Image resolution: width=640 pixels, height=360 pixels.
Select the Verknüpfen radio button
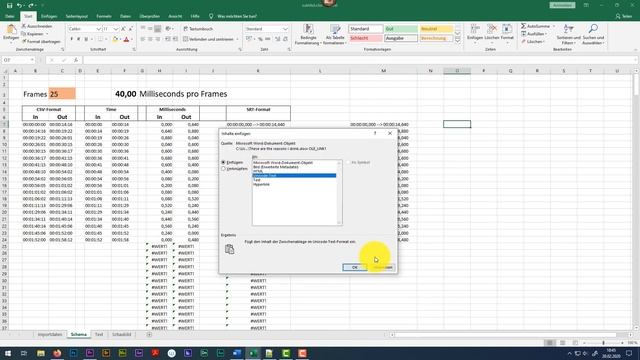[x=223, y=168]
